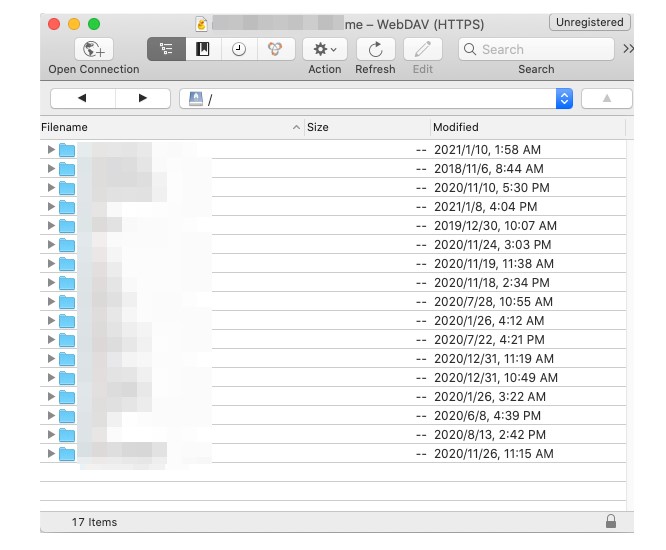Show the History clock view icon
The width and height of the screenshot is (666, 550).
point(239,49)
